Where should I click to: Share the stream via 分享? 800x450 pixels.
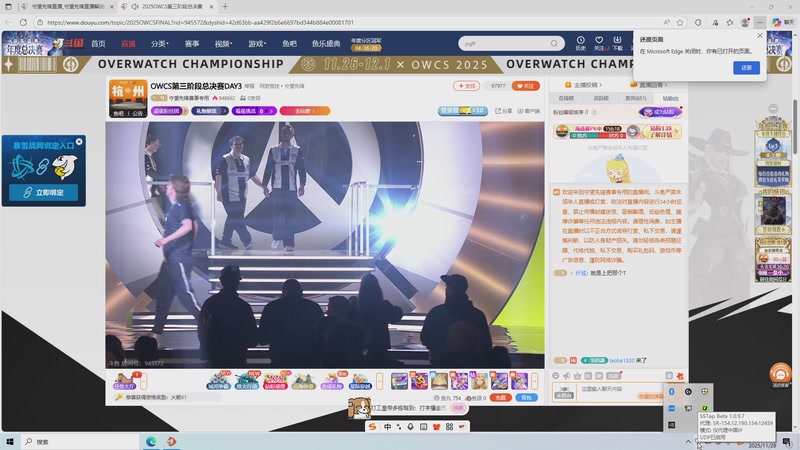(x=504, y=111)
